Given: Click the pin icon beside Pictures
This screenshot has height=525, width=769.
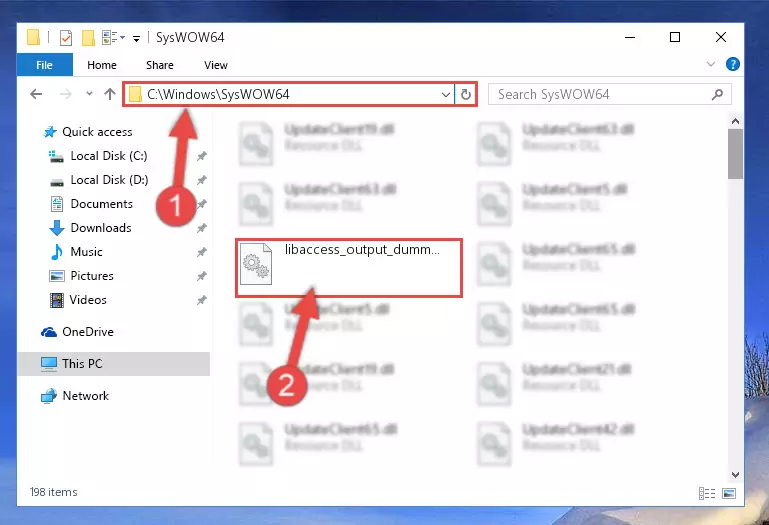Looking at the screenshot, I should click(202, 276).
